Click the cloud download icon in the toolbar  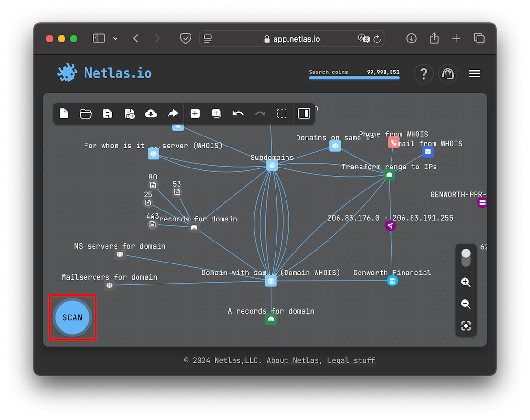150,114
